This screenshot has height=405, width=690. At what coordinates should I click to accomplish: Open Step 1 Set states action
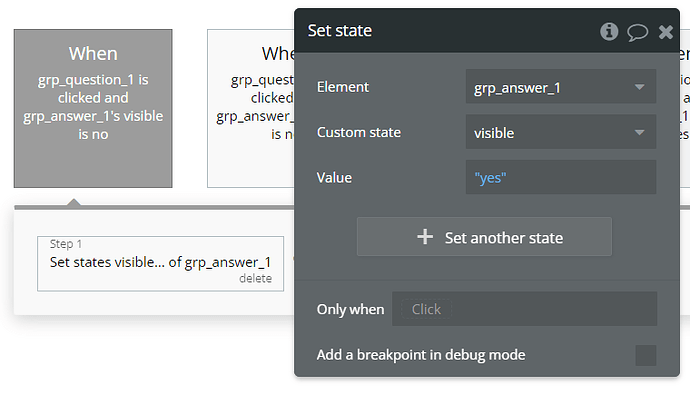pos(160,262)
